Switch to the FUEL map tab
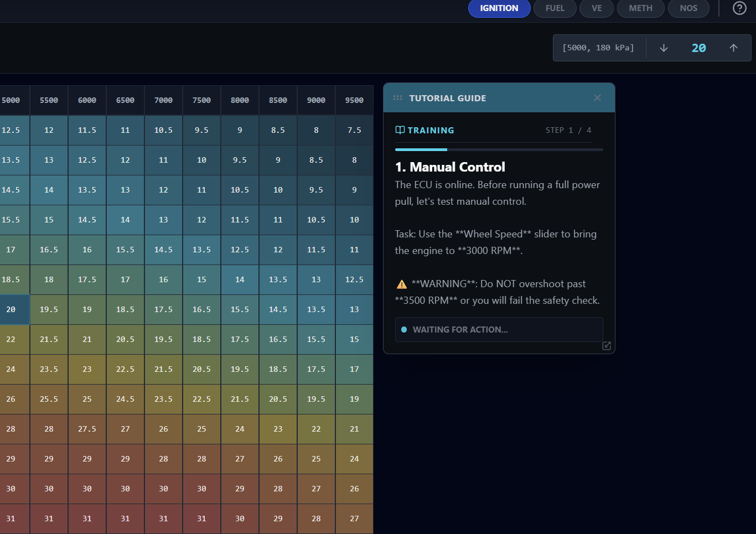This screenshot has width=756, height=534. pos(555,8)
